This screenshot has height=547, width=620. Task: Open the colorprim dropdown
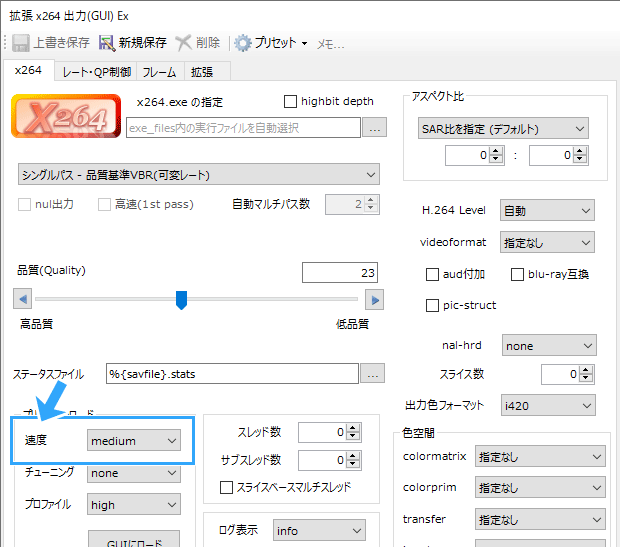pos(540,488)
